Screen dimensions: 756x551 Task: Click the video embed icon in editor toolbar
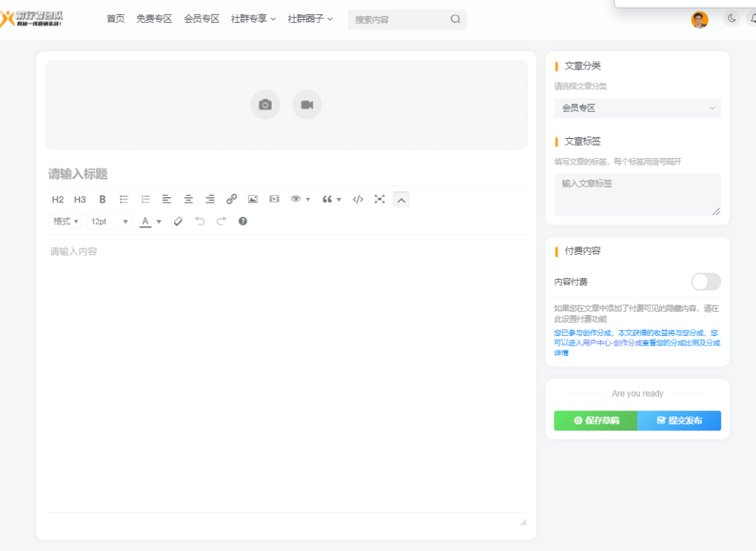point(274,199)
